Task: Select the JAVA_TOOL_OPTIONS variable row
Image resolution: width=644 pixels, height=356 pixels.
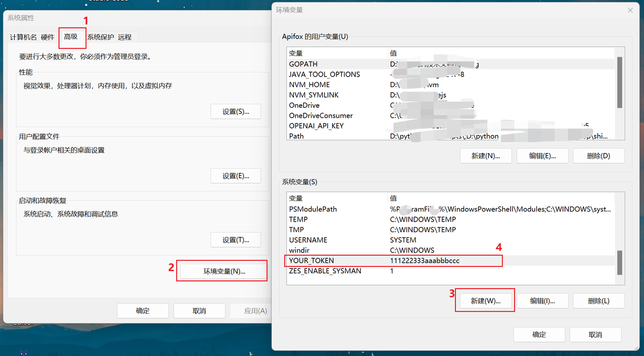Action: pos(451,74)
